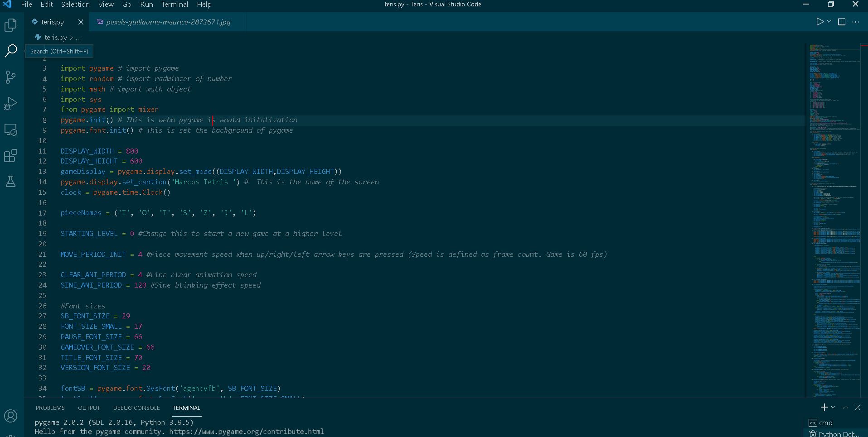Open the pygame.org contribute link in terminal
The width and height of the screenshot is (868, 437).
point(247,432)
